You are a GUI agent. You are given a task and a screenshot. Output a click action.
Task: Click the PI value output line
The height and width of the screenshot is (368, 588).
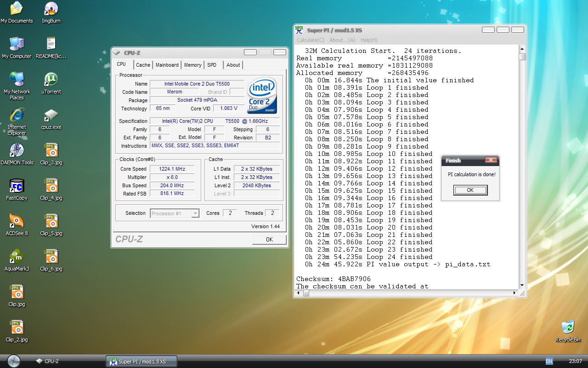(397, 264)
